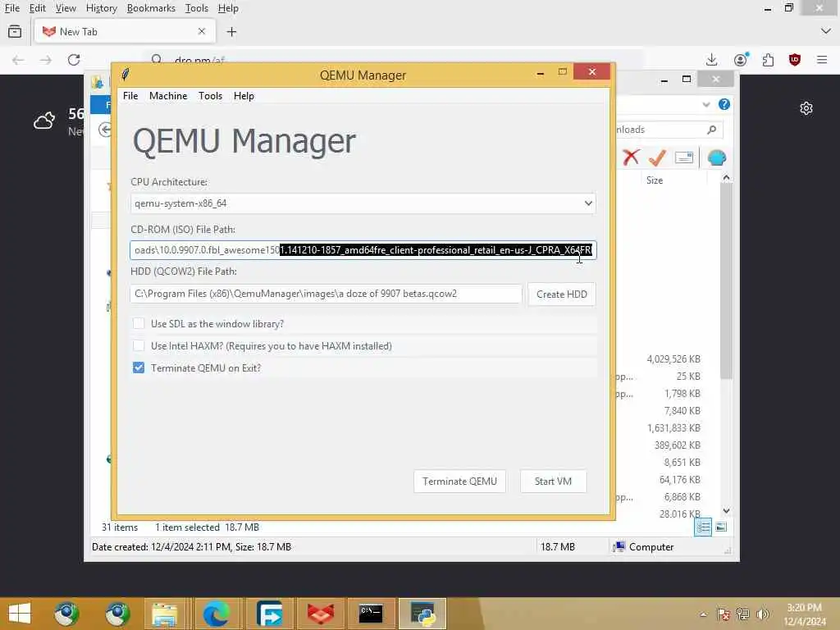This screenshot has height=630, width=840.
Task: Click the Explorer back arrow button
Action: [105, 129]
